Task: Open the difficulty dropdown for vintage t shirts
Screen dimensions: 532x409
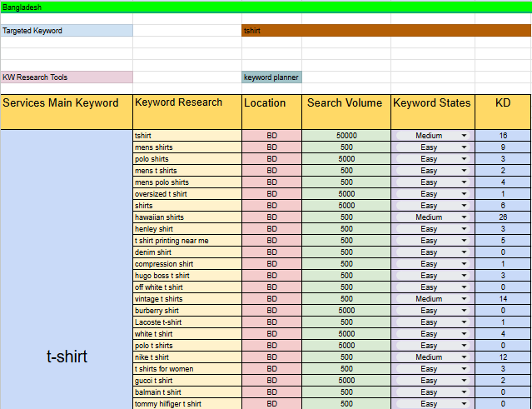Action: (x=464, y=299)
